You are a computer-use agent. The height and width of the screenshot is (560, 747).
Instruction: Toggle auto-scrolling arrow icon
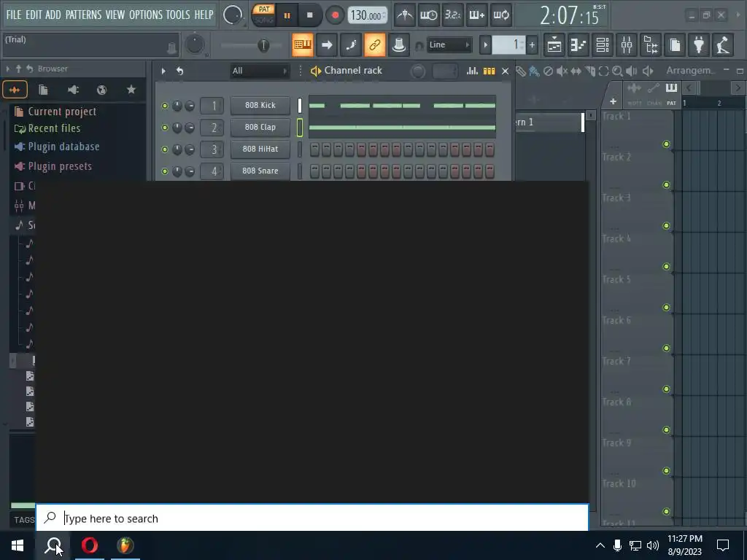[x=327, y=44]
